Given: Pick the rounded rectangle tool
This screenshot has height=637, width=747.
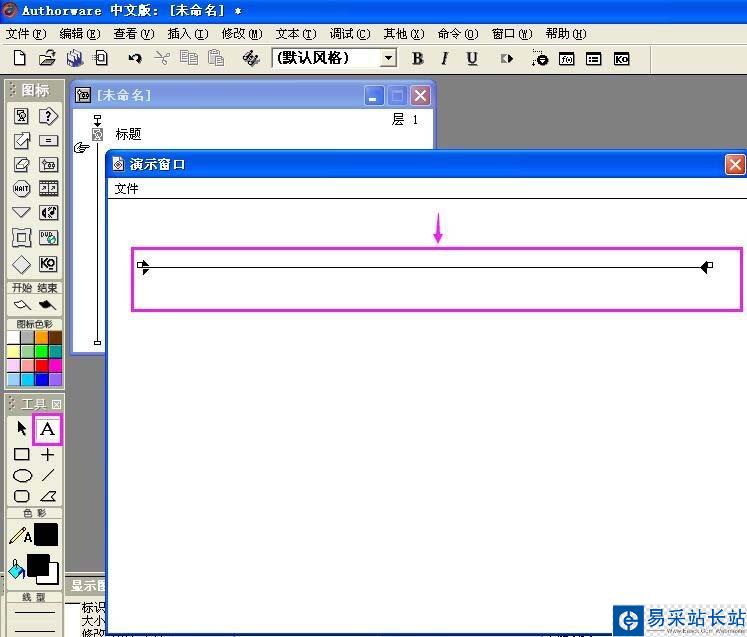Looking at the screenshot, I should click(x=21, y=496).
